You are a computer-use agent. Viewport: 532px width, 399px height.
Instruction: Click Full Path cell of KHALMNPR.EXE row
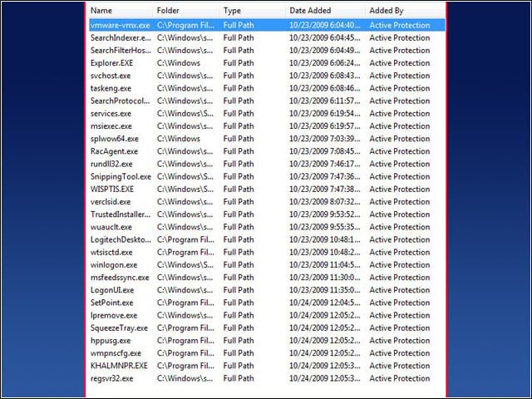(239, 366)
